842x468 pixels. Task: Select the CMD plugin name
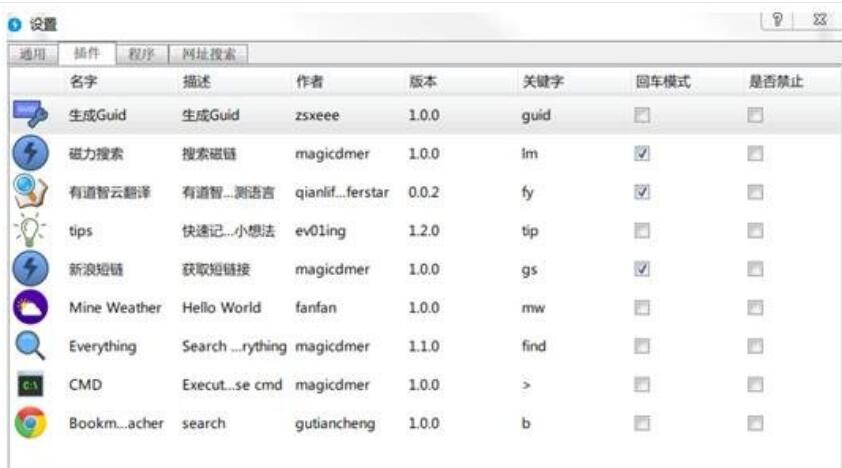[85, 385]
